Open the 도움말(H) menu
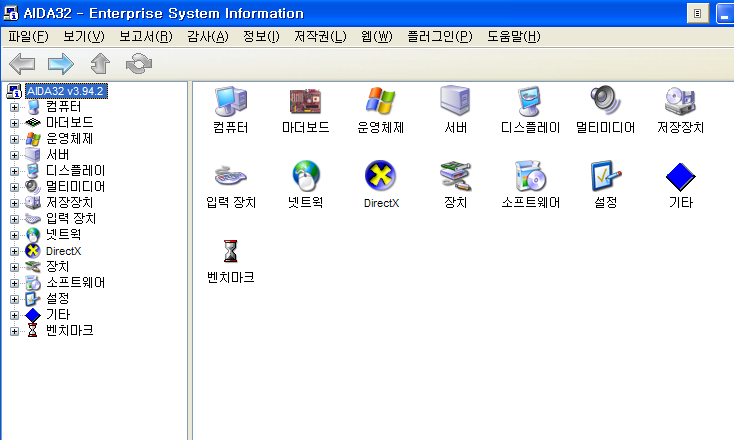Image resolution: width=734 pixels, height=440 pixels. point(514,37)
